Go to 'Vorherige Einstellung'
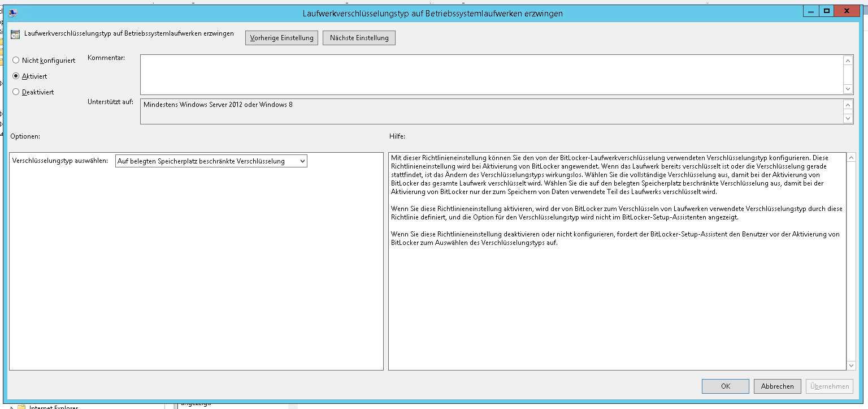 pyautogui.click(x=281, y=38)
